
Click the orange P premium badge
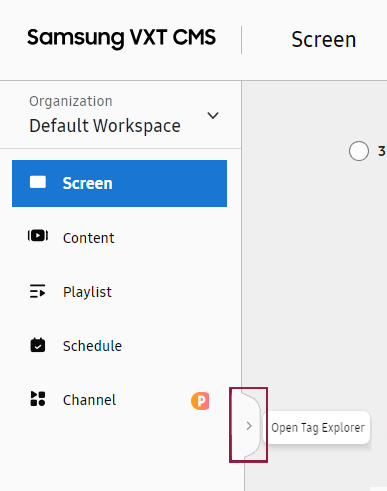pyautogui.click(x=200, y=401)
